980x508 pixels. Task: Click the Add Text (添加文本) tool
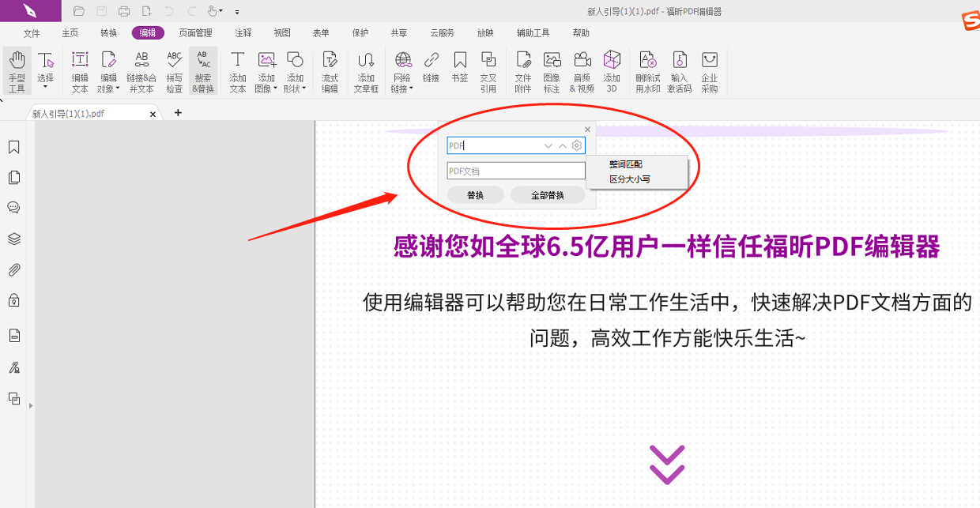coord(238,71)
